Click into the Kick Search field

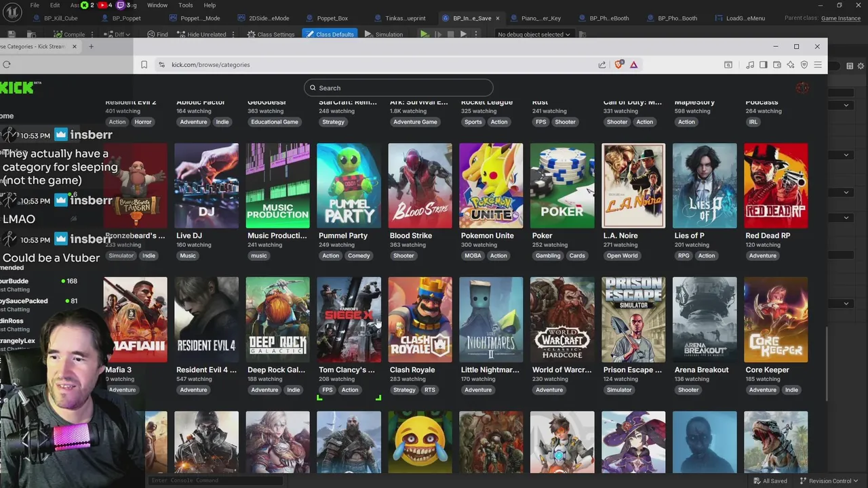pos(399,88)
